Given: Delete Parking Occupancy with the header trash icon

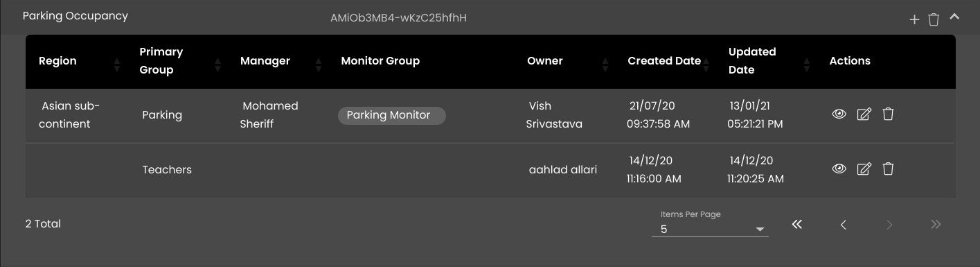Looking at the screenshot, I should tap(934, 20).
